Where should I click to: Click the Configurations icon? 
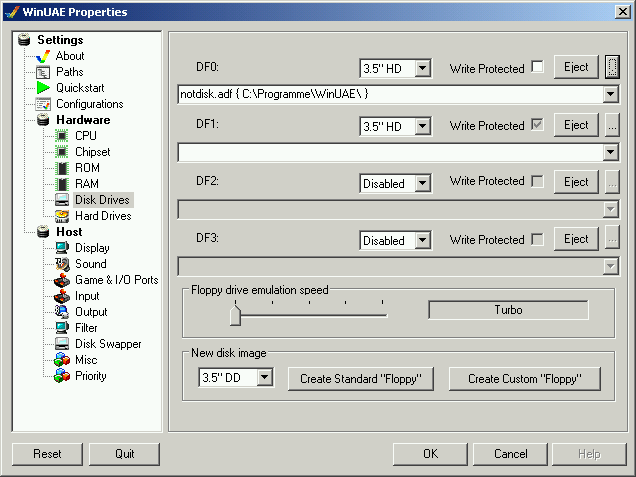(43, 104)
